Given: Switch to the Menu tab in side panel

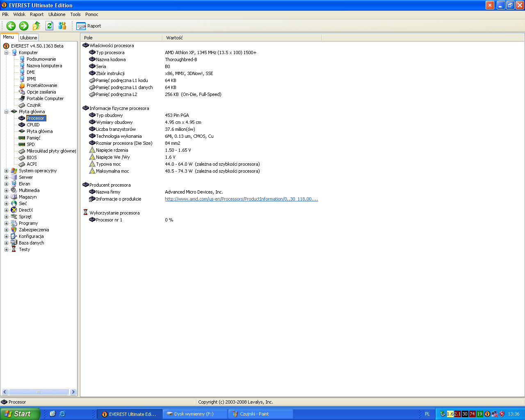Looking at the screenshot, I should pos(9,37).
